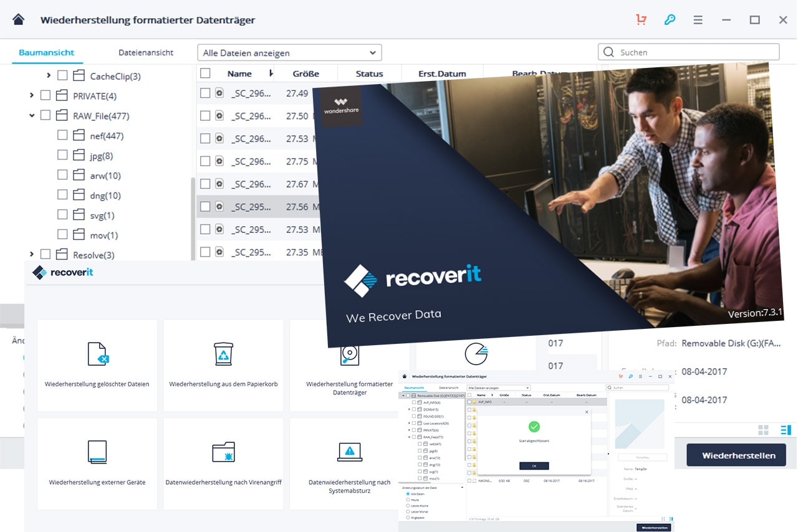Select the deleted files recovery icon
This screenshot has height=532, width=798.
click(98, 353)
